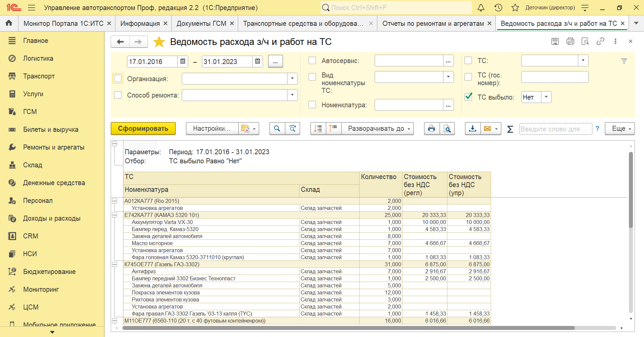Click the sum sigma icon
The width and height of the screenshot is (644, 337).
[510, 129]
